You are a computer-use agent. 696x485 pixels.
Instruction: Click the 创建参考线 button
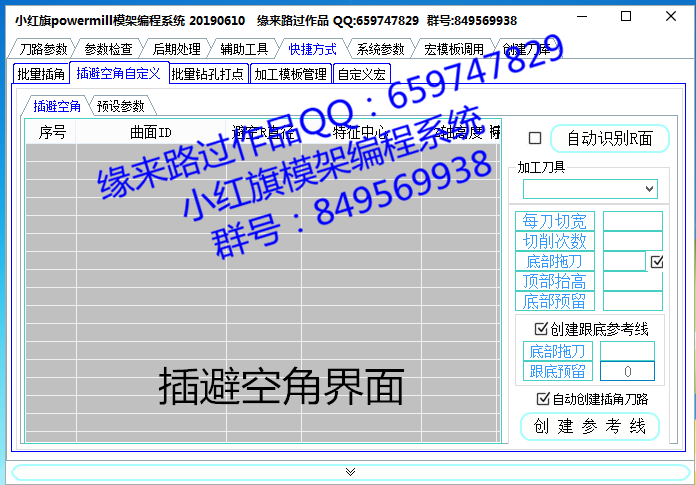click(x=589, y=426)
